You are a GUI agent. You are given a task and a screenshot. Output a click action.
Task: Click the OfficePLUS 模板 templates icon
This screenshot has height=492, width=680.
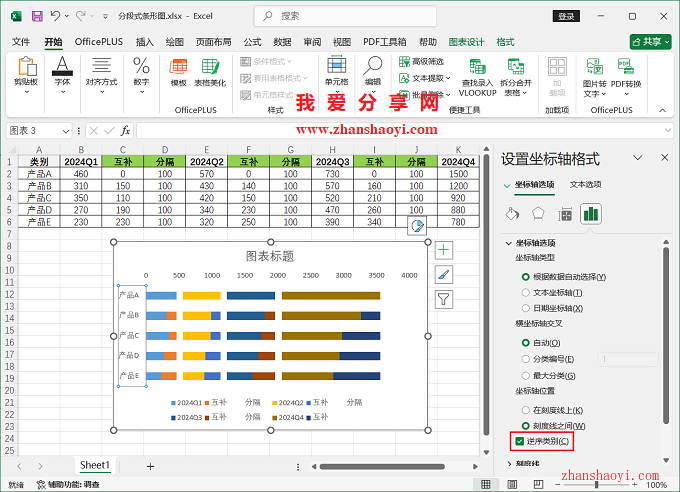[179, 73]
